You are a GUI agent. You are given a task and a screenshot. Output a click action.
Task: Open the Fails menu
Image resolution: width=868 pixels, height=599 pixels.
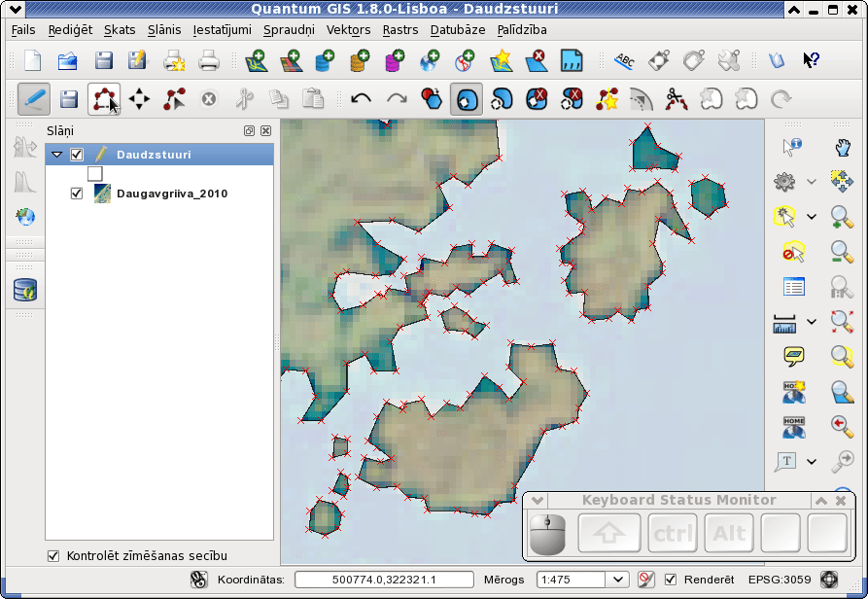click(23, 30)
